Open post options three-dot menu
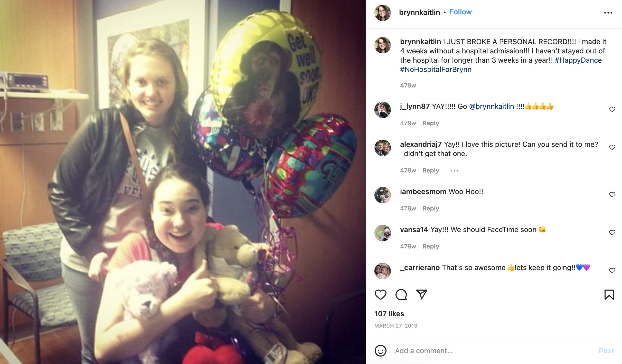This screenshot has height=364, width=622. 608,13
